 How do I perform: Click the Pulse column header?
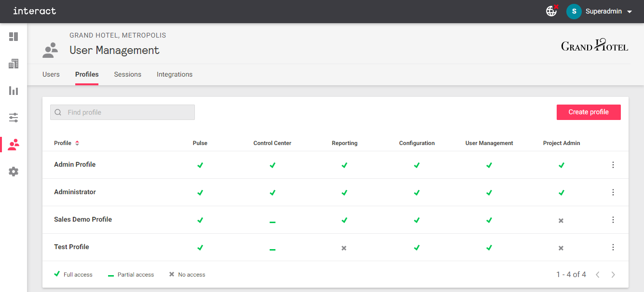pyautogui.click(x=200, y=143)
